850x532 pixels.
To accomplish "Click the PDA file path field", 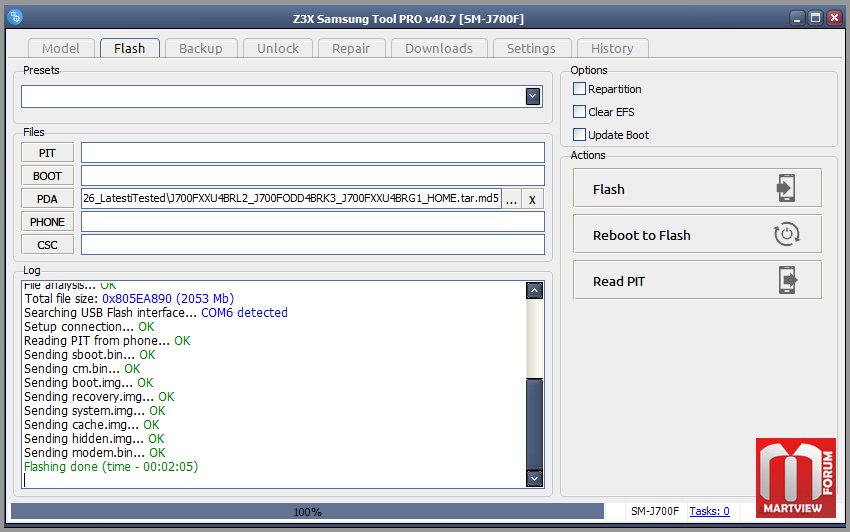I will pyautogui.click(x=291, y=198).
